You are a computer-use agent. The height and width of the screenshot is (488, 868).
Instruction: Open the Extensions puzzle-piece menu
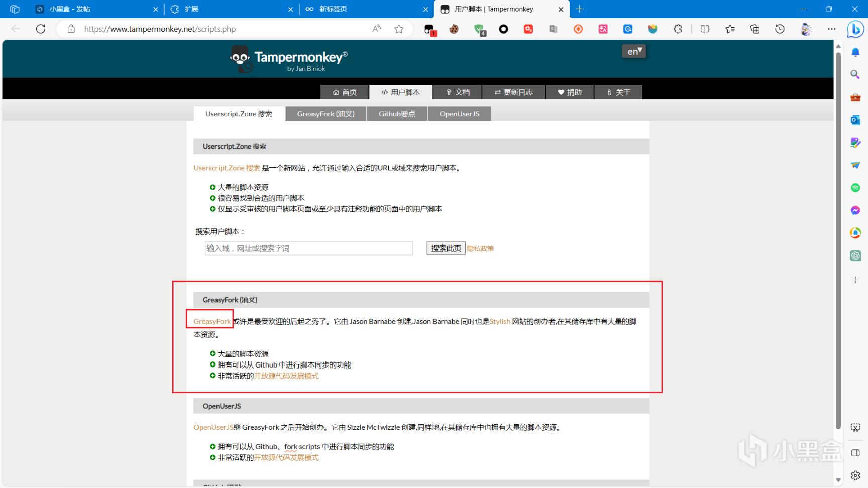[678, 29]
